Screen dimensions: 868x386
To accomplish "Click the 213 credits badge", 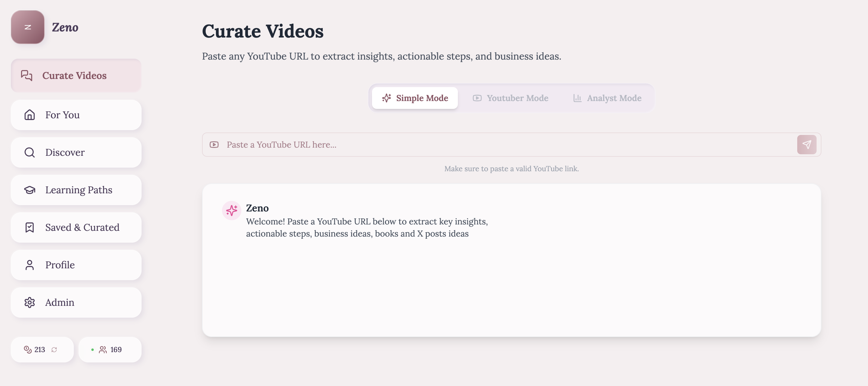I will [x=39, y=350].
